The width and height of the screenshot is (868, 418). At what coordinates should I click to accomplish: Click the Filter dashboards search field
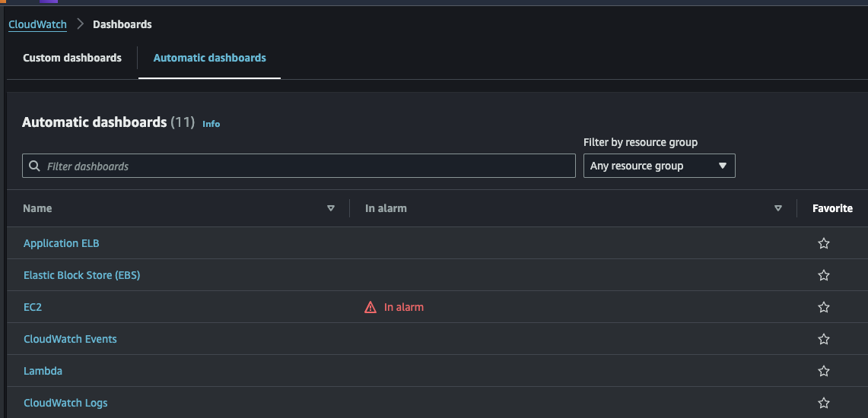click(x=299, y=166)
